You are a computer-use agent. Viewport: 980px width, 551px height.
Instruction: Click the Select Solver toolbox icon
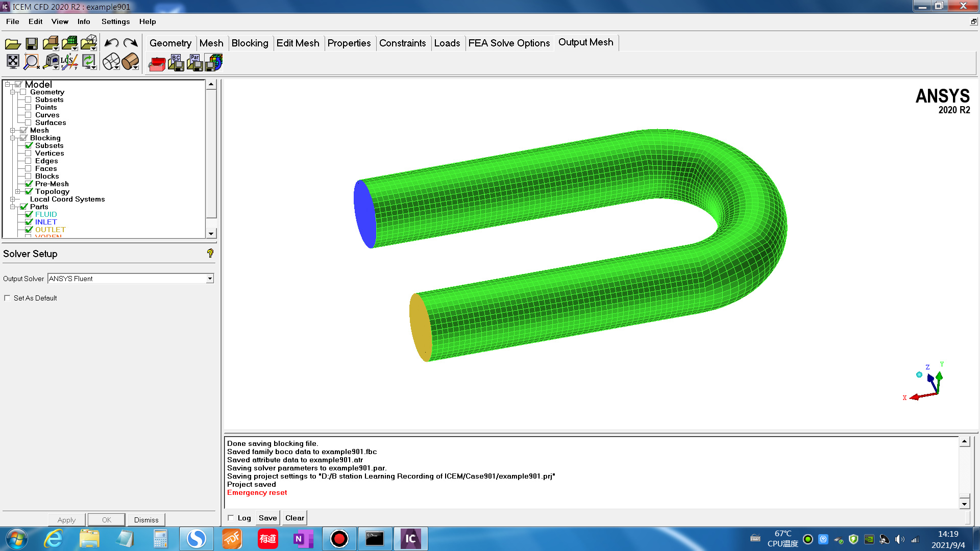(x=157, y=63)
